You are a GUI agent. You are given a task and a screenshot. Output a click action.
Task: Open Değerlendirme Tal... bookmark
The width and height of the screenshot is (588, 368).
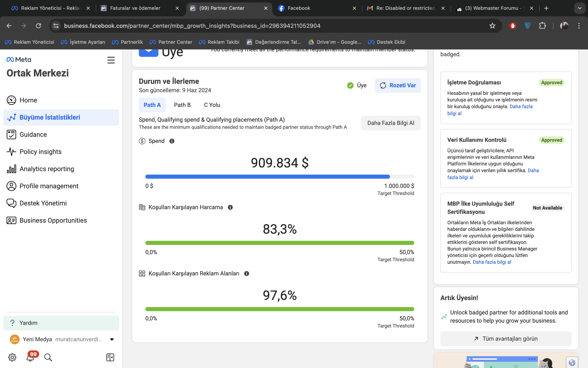(274, 42)
